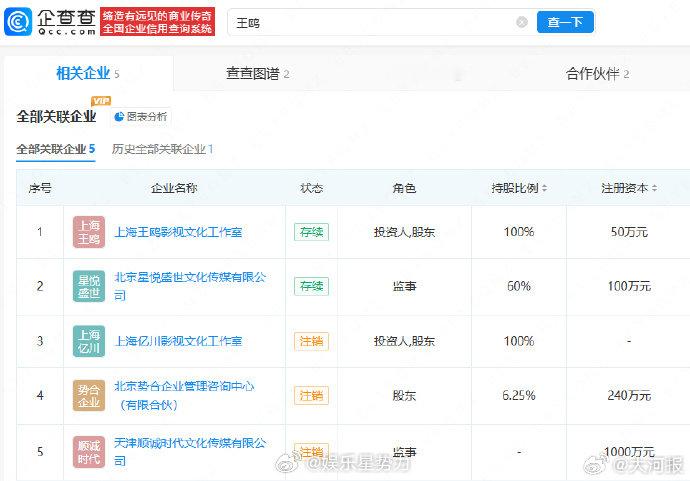Image resolution: width=690 pixels, height=481 pixels.
Task: Select the 历史全部关联企业 sub-tab
Action: tap(162, 149)
